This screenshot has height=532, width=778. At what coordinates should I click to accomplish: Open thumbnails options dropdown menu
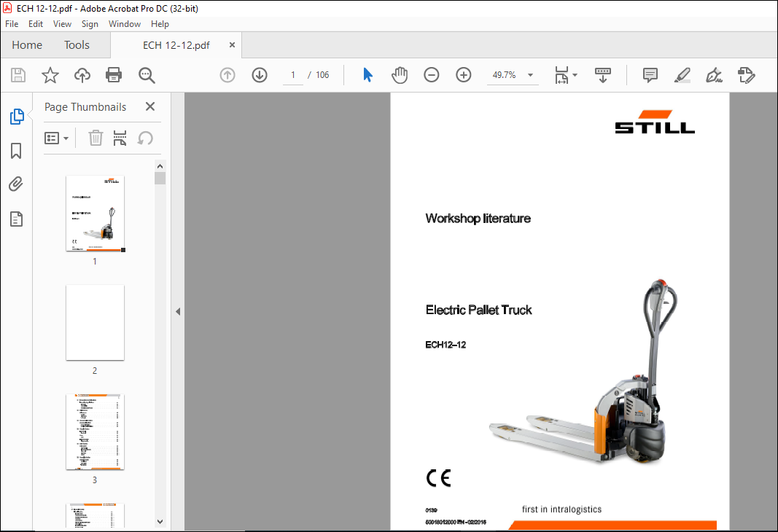pos(56,138)
